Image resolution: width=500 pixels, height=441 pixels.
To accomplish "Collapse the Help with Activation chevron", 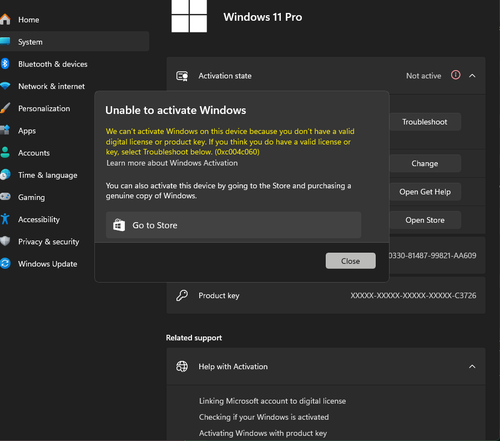I will (472, 367).
